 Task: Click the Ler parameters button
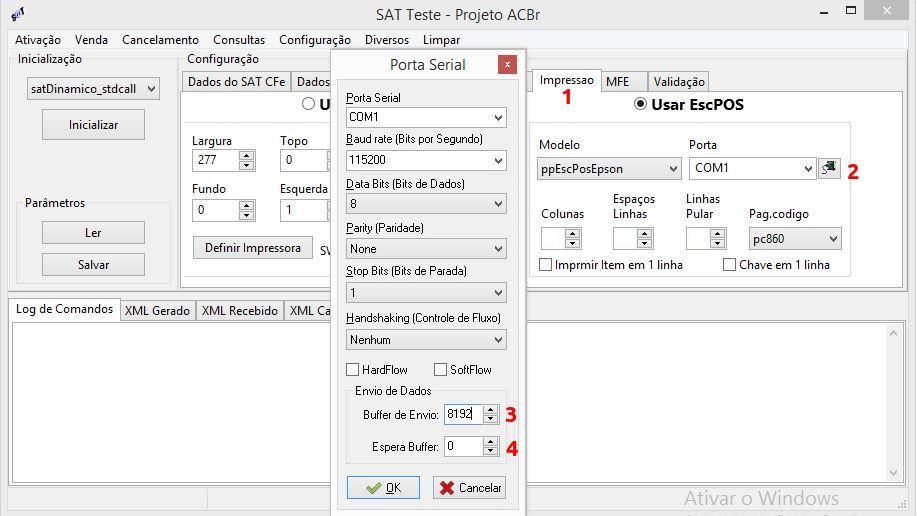[94, 232]
